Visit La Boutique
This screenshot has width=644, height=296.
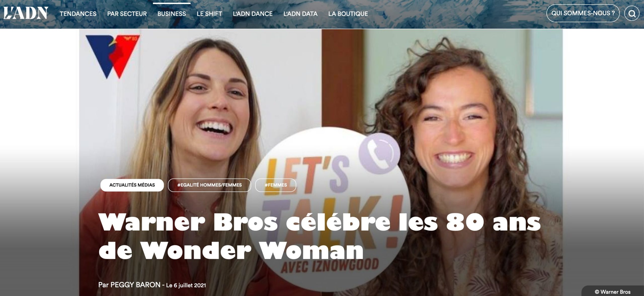(x=348, y=14)
